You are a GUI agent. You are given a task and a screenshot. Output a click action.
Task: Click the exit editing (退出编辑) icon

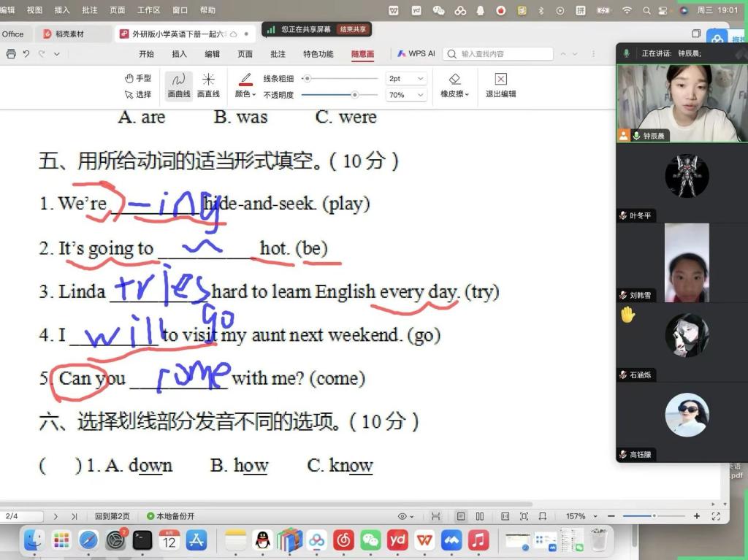click(x=500, y=85)
